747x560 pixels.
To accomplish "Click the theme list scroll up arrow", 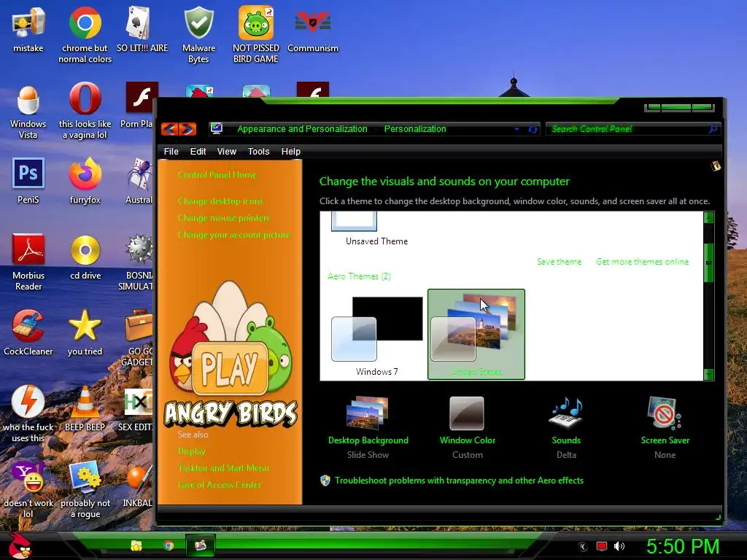I will coord(708,217).
